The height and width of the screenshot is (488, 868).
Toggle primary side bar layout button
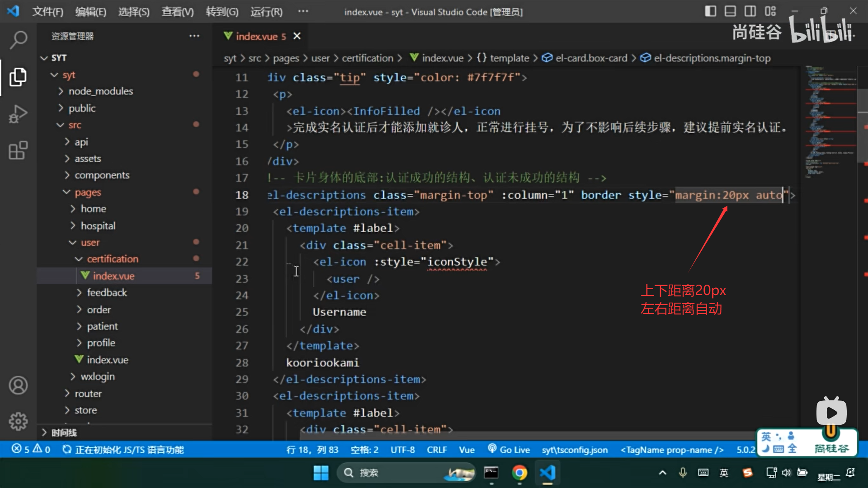(x=710, y=11)
